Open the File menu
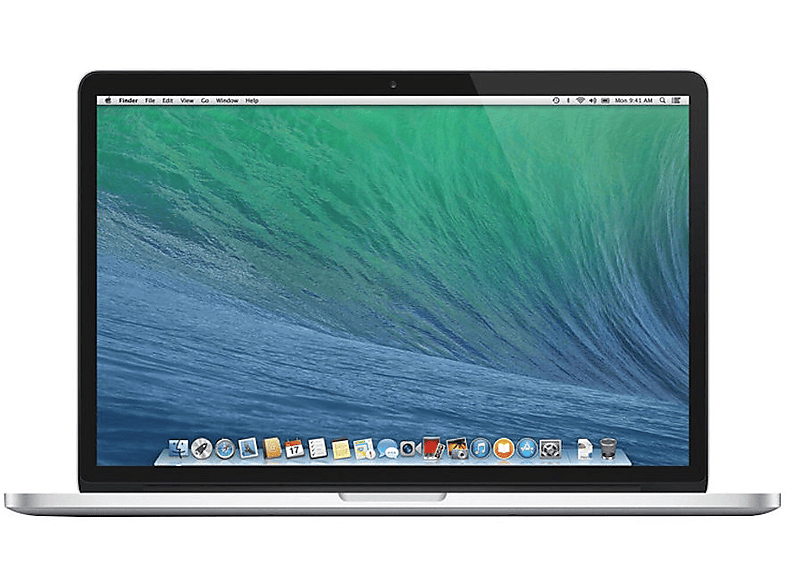The width and height of the screenshot is (786, 587). coord(150,100)
